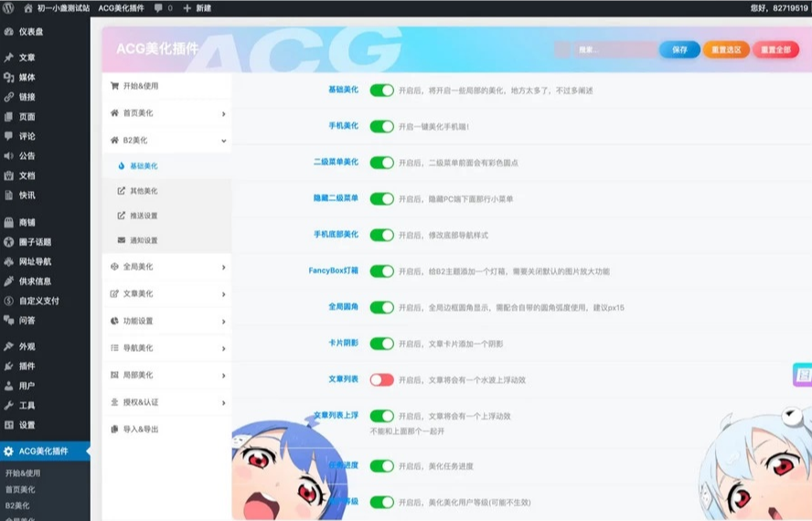
Task: Select 其他美化 submenu item
Action: coord(144,191)
